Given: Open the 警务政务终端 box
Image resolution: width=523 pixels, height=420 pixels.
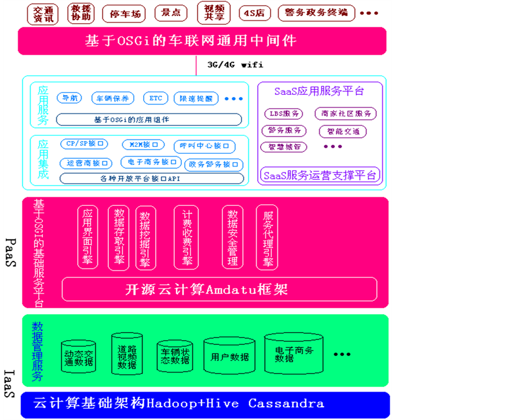Looking at the screenshot, I should click(x=316, y=13).
